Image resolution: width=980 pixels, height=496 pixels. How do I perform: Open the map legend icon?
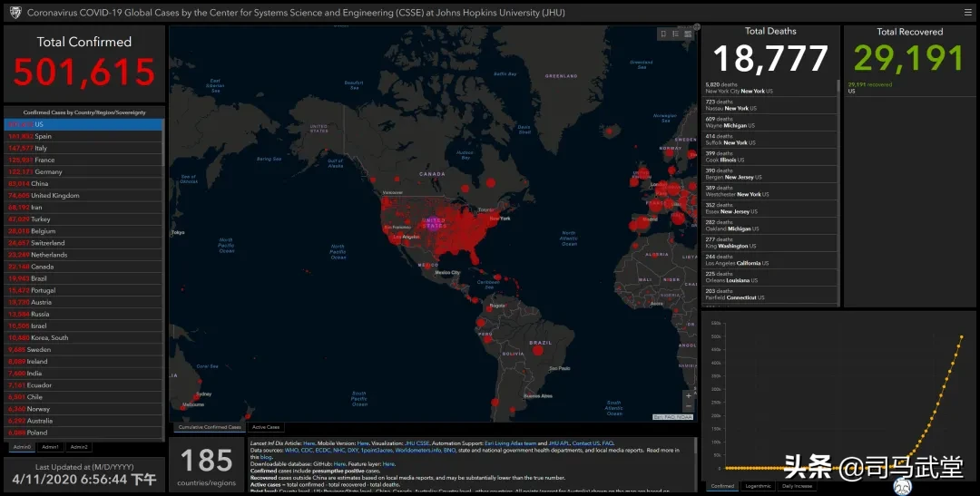(675, 34)
